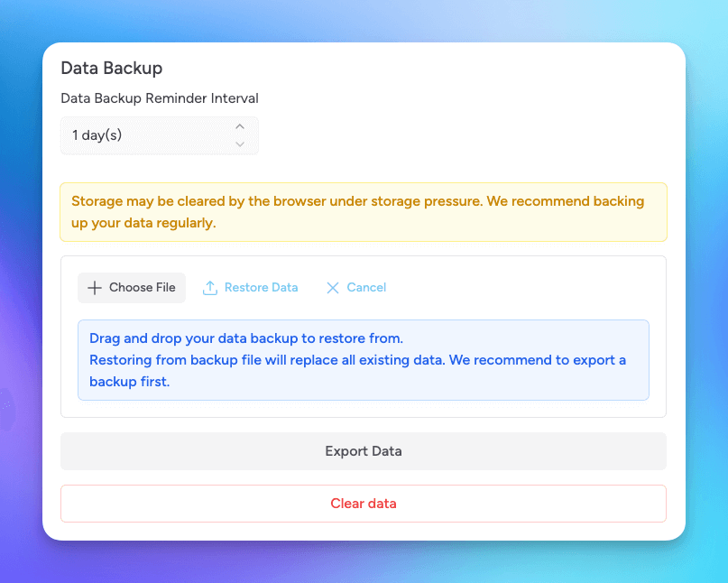The image size is (728, 583).
Task: Click the 'Data Backup' heading
Action: point(112,68)
